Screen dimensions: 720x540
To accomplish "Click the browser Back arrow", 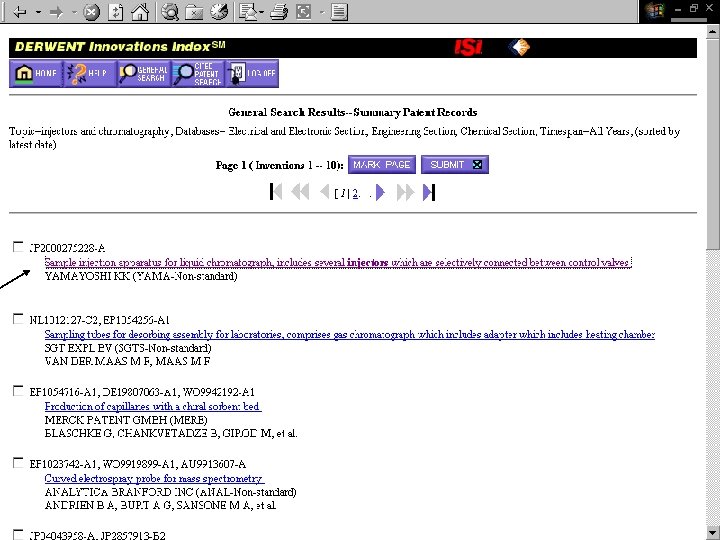I will point(20,12).
